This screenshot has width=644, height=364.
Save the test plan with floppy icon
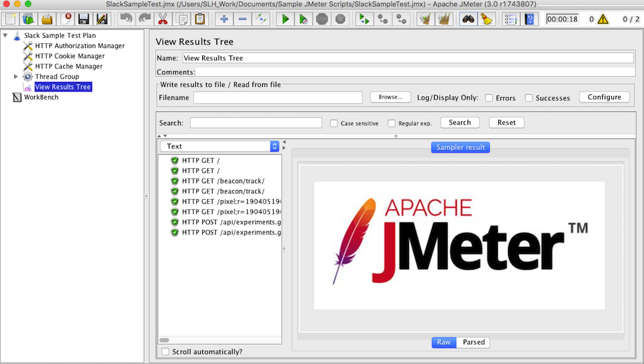point(84,19)
